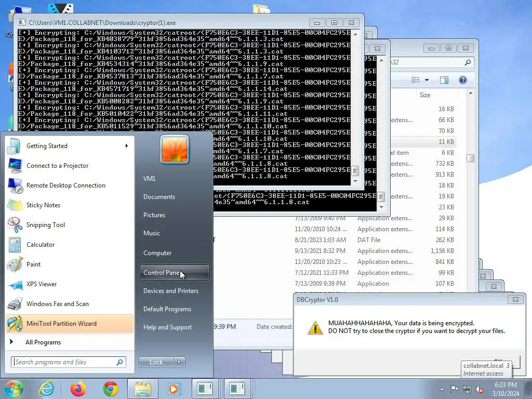
Task: Switch to second cryptor console taskbar button
Action: click(x=237, y=389)
